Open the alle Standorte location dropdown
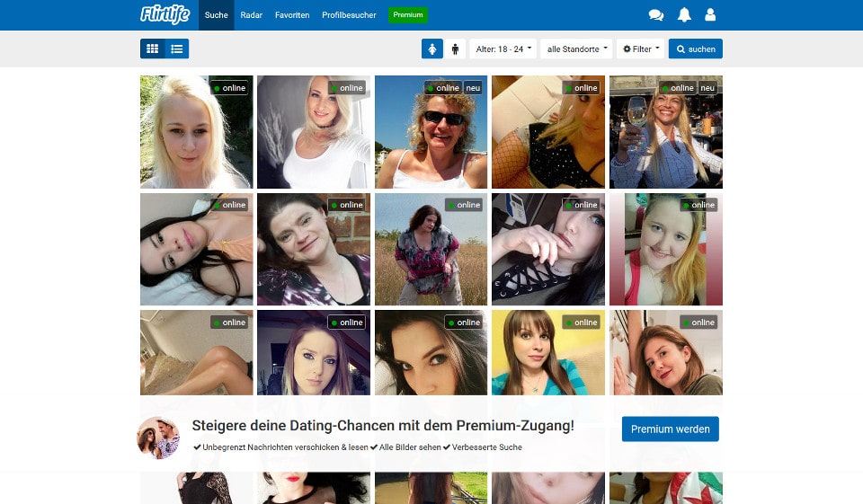 (x=575, y=49)
